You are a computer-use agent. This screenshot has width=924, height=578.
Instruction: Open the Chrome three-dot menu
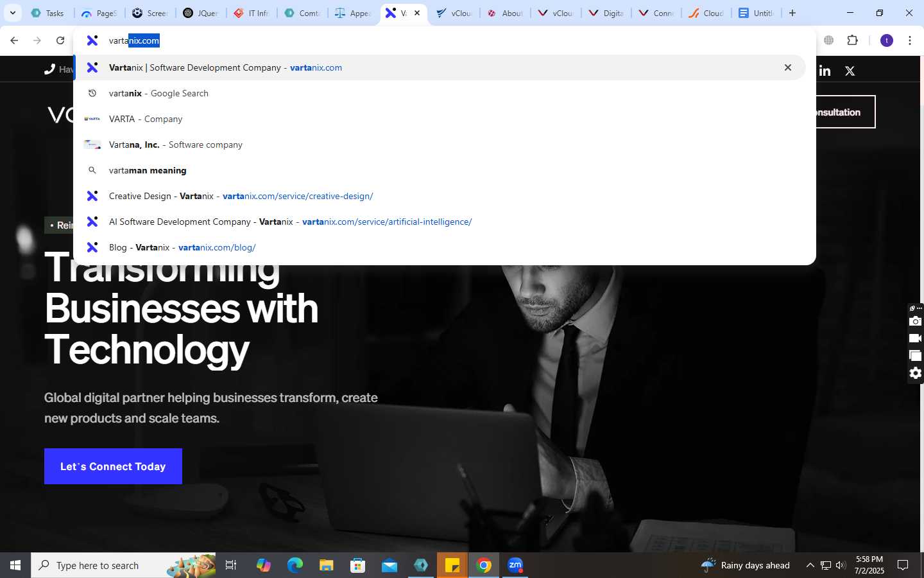pos(910,40)
